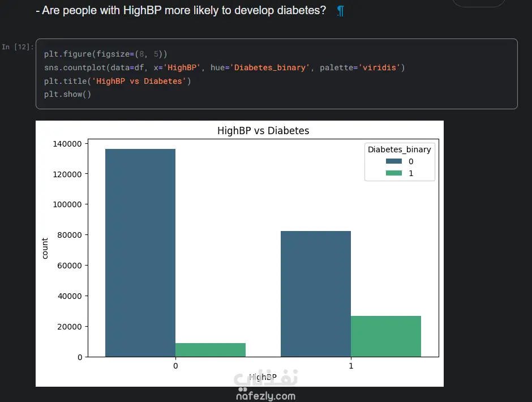Click the y-axis tick label 80000
The height and width of the screenshot is (402, 532).
pyautogui.click(x=70, y=235)
